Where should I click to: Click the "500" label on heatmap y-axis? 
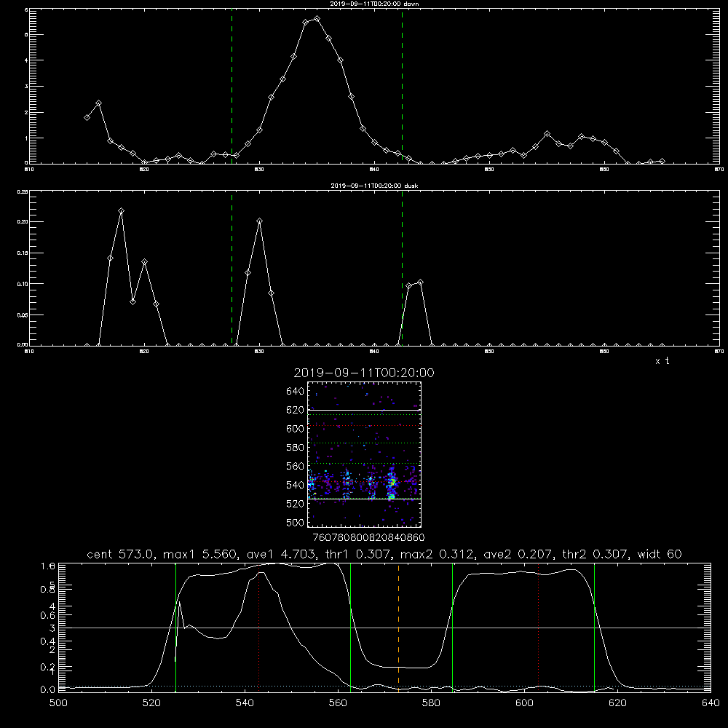[295, 522]
